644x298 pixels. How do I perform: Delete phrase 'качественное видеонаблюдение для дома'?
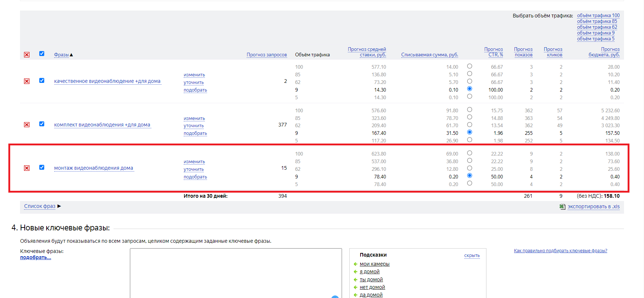(x=27, y=81)
